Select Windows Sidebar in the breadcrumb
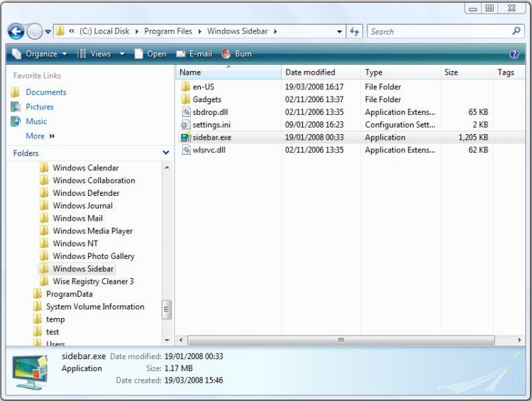Image resolution: width=532 pixels, height=401 pixels. [238, 31]
